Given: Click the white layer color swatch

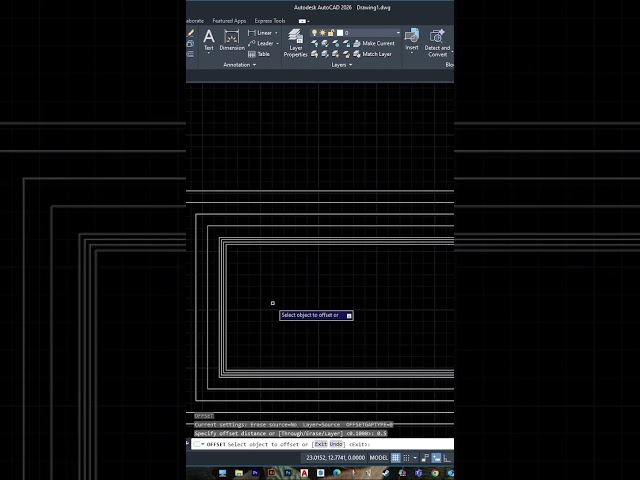Looking at the screenshot, I should (340, 33).
